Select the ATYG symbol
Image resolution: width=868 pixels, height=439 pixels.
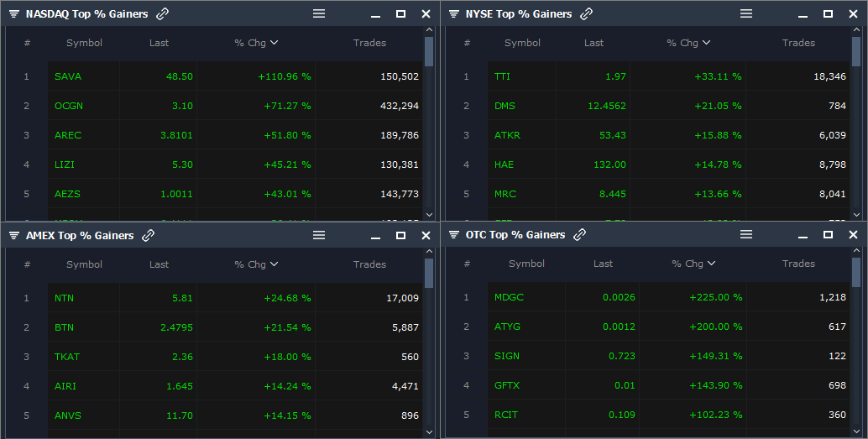click(507, 327)
